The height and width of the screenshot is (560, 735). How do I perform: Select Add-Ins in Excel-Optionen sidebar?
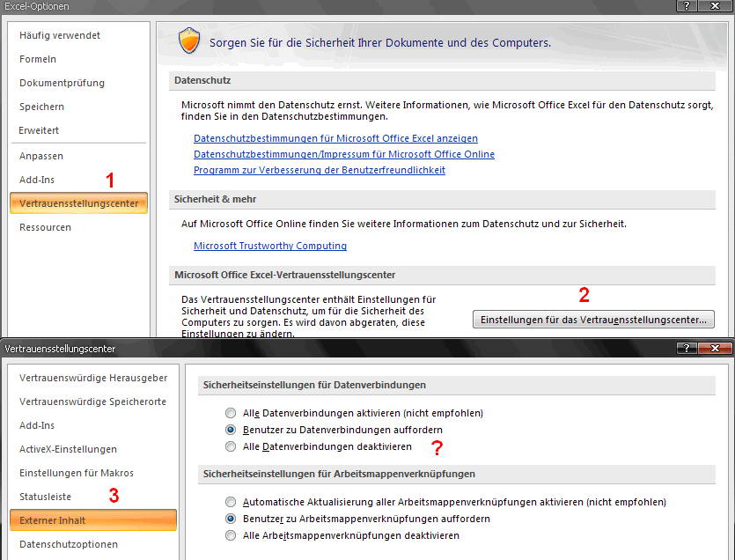(x=37, y=180)
